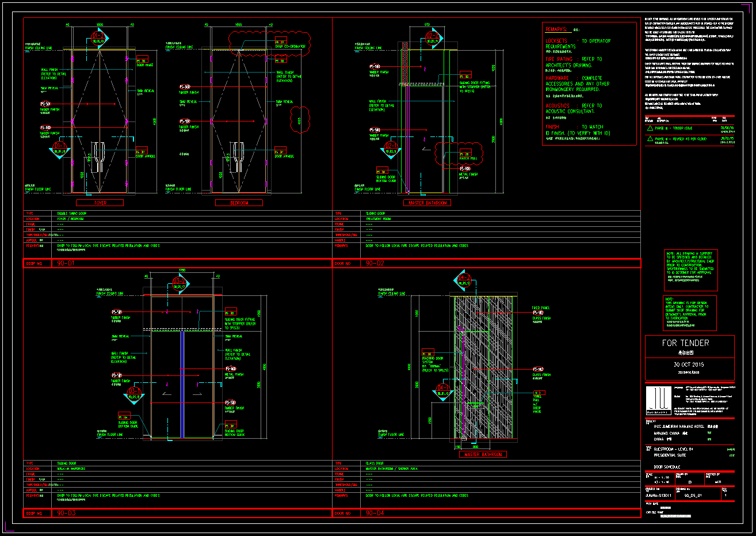Select door number 90-D2
756x536 pixels.
pos(375,263)
